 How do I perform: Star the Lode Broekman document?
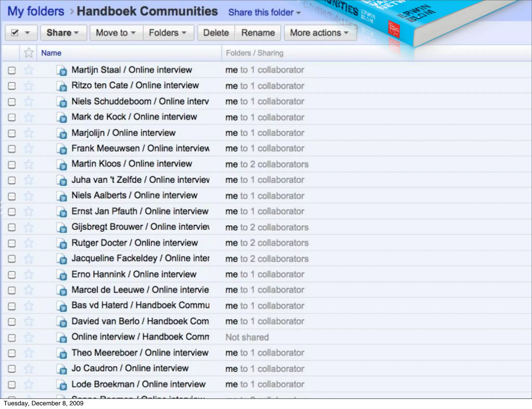[28, 385]
